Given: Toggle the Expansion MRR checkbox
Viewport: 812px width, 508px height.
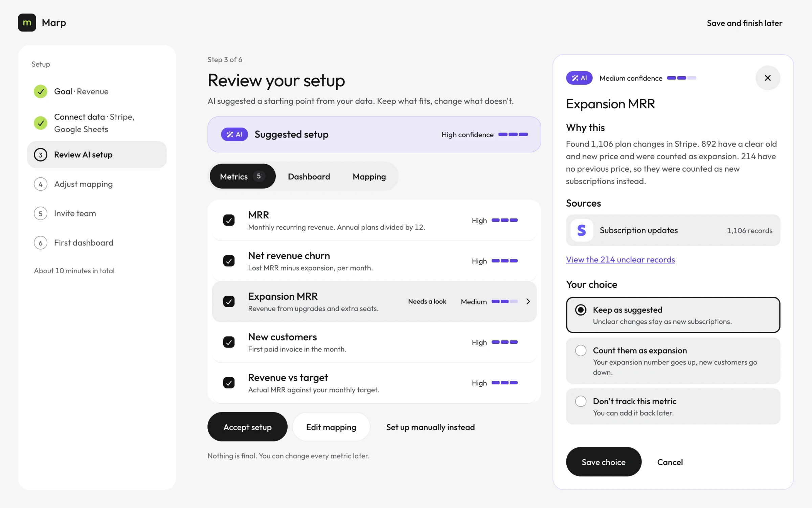Looking at the screenshot, I should 229,301.
